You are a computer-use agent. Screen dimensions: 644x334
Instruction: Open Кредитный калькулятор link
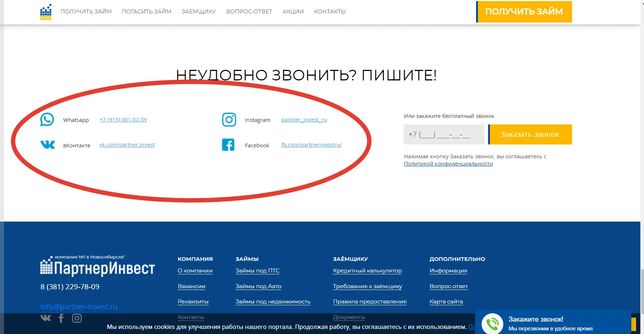coord(367,271)
